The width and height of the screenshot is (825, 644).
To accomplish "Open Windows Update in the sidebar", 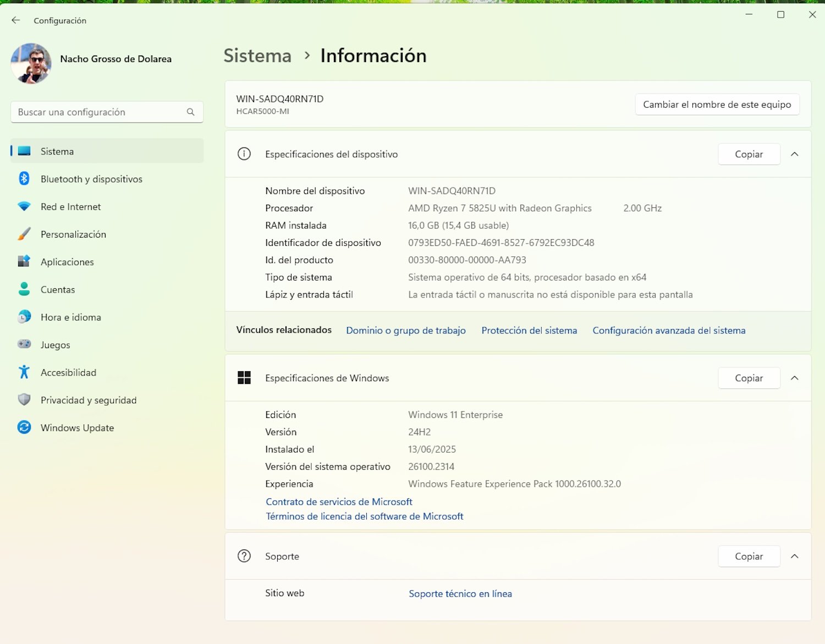I will tap(107, 427).
